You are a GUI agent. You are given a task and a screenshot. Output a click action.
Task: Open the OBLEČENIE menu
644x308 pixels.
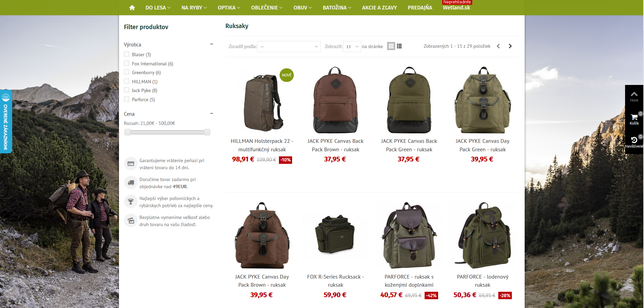point(267,7)
